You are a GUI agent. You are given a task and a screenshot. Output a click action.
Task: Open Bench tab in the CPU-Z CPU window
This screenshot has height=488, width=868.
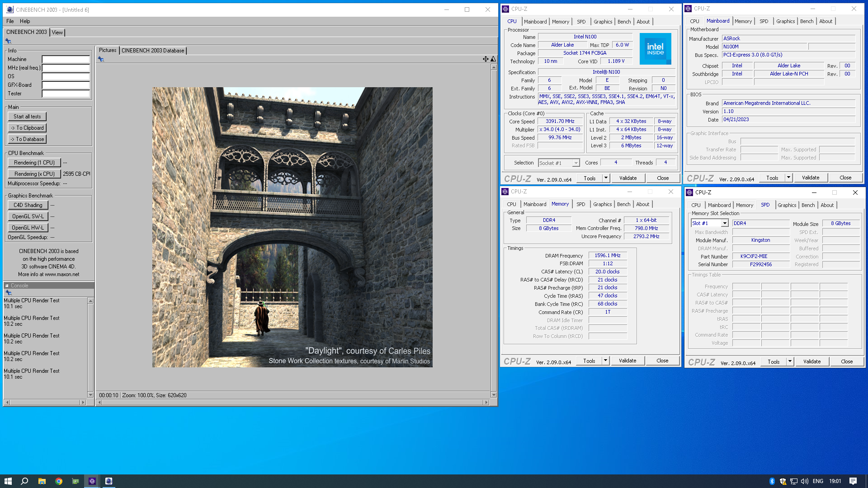pyautogui.click(x=624, y=22)
